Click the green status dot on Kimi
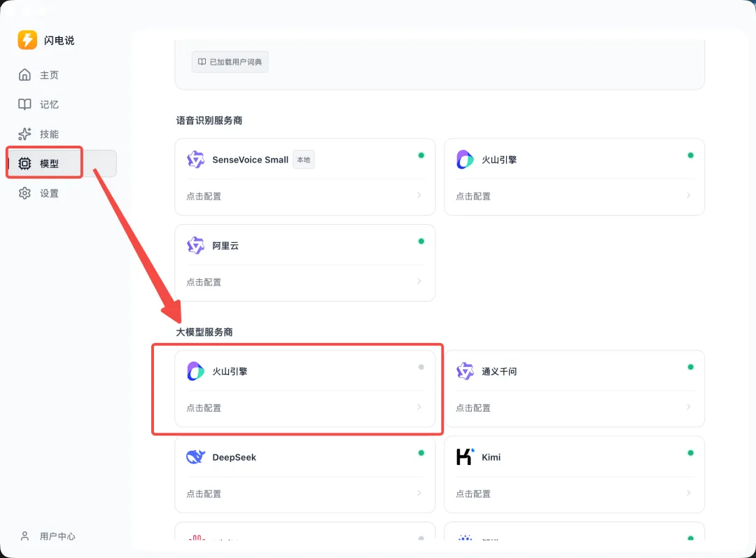This screenshot has width=756, height=558. click(691, 453)
